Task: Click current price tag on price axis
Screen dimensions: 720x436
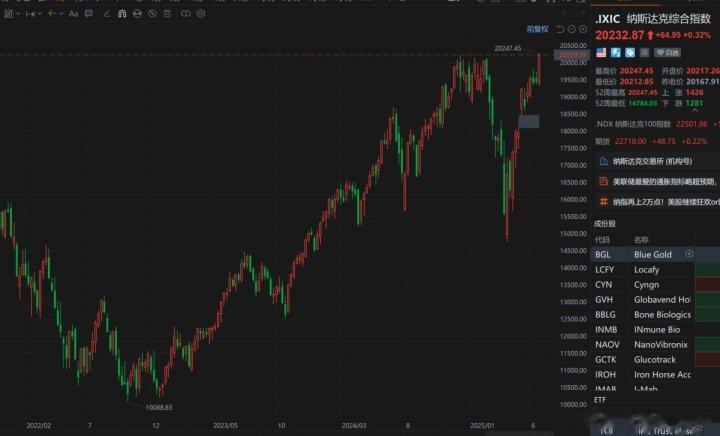Action: click(572, 55)
